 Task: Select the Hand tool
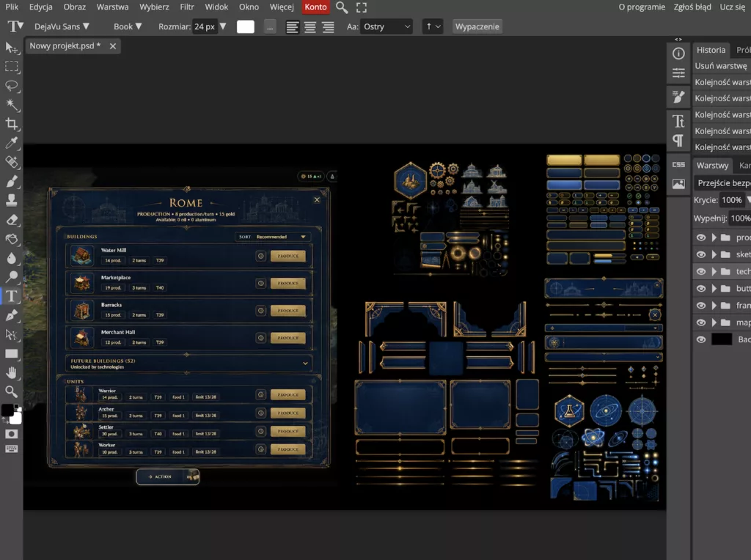click(12, 372)
